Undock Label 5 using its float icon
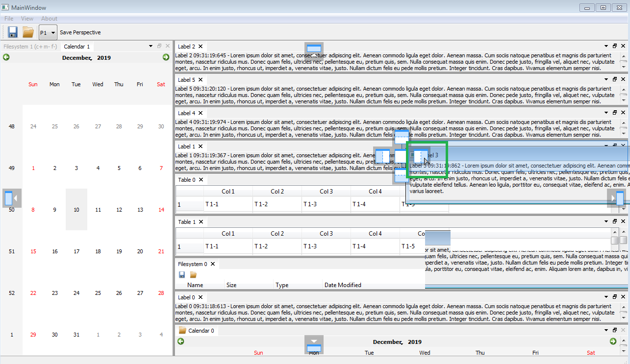This screenshot has width=630, height=364. [x=614, y=79]
